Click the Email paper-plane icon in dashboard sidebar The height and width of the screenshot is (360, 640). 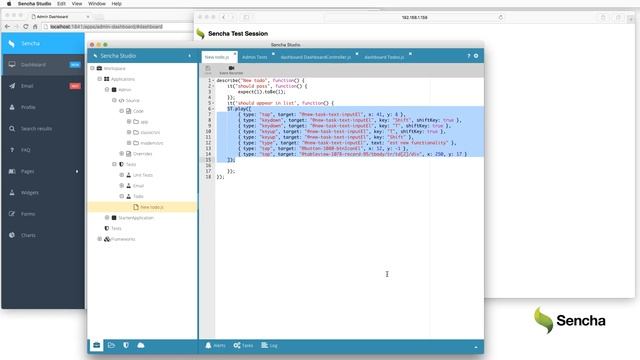tap(12, 86)
